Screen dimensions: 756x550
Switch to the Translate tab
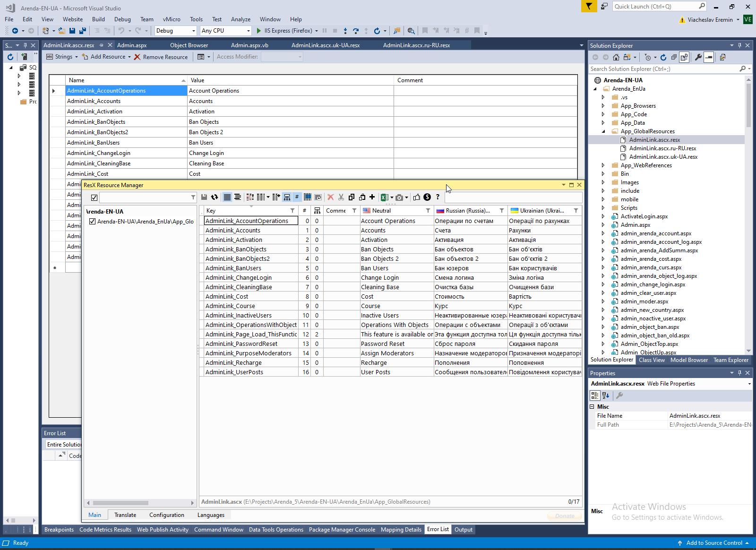click(x=125, y=515)
